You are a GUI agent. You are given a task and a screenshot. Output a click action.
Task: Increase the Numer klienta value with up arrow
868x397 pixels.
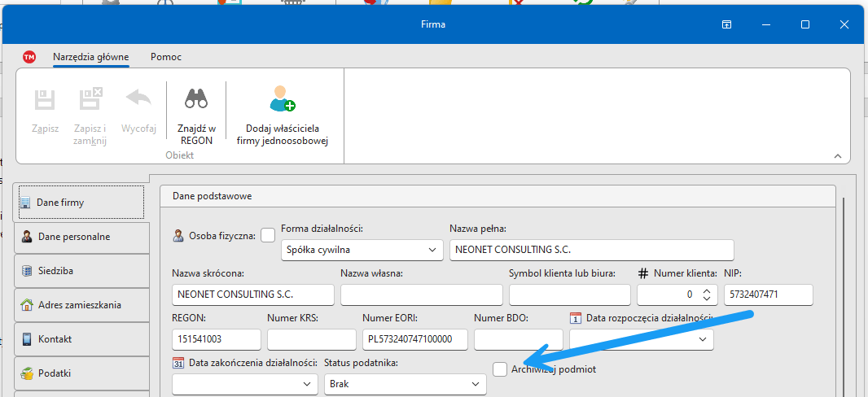coord(706,290)
